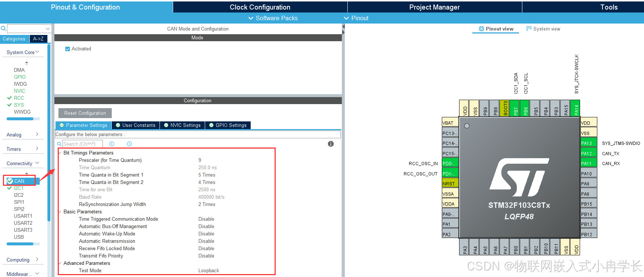Click Time Quanta in Bit Segment 1 value

(207, 175)
